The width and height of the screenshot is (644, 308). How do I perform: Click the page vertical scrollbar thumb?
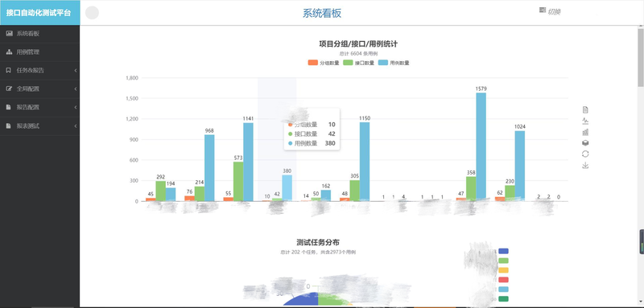tap(641, 57)
